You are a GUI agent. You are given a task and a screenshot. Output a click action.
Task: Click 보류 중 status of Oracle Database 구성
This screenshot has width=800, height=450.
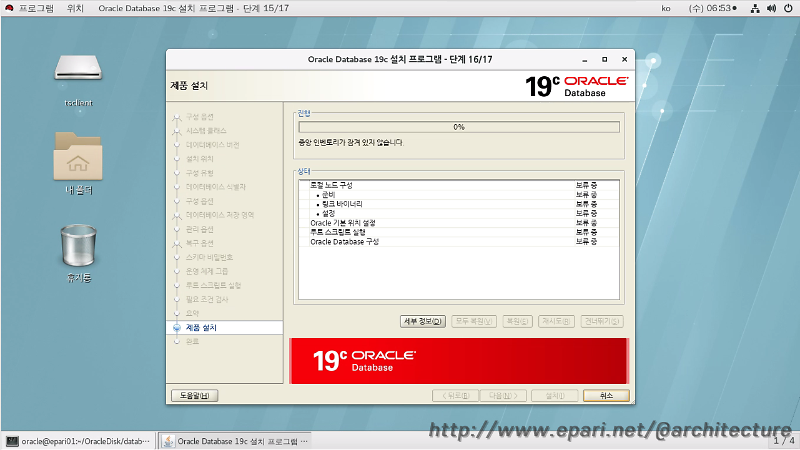(x=586, y=242)
